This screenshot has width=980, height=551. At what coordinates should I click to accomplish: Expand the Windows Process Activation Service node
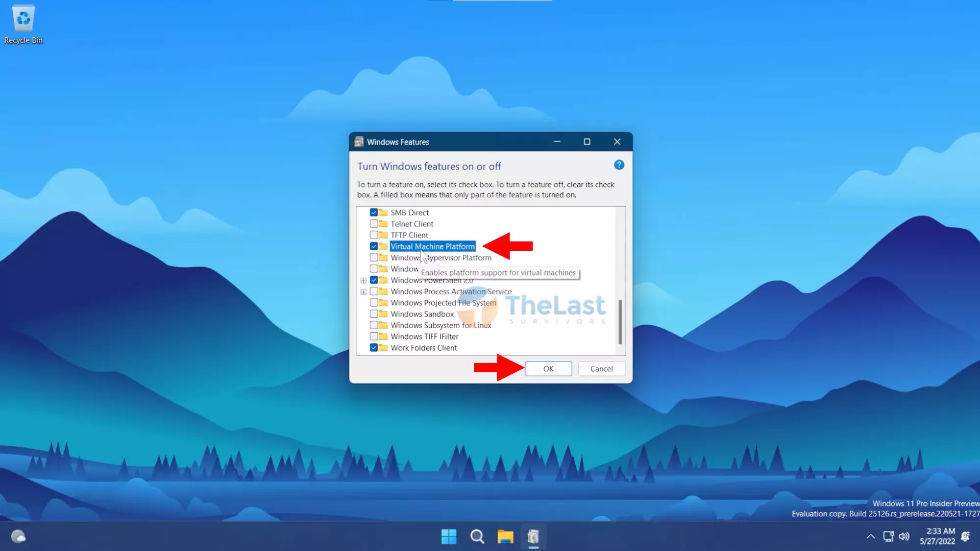coord(363,292)
